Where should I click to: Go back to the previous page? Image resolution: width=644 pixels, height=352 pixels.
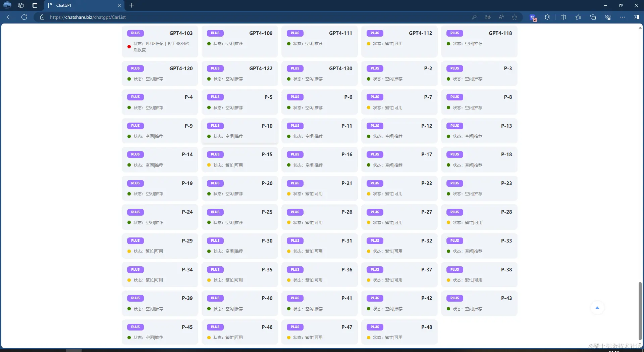tap(9, 17)
